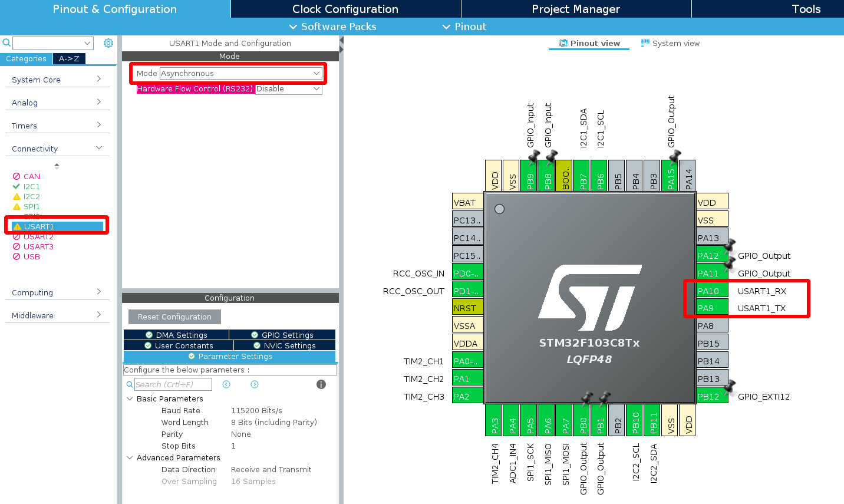
Task: Select the PA10 pin on chip
Action: point(712,291)
